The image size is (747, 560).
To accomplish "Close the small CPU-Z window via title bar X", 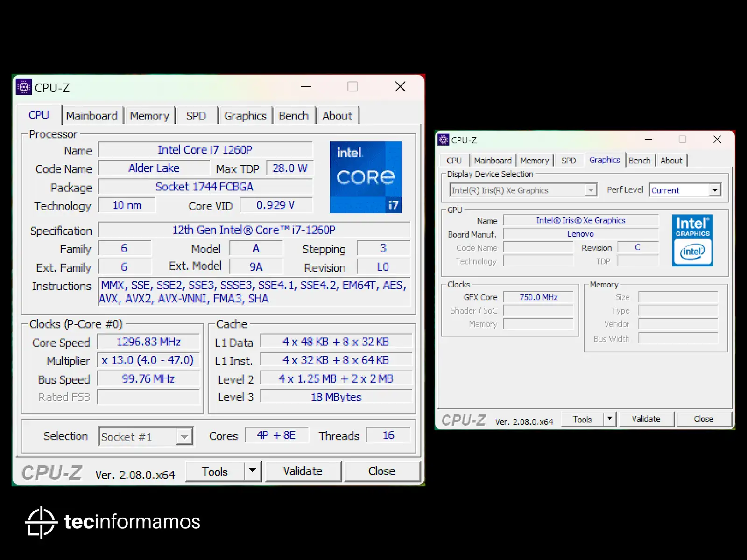I will (x=717, y=140).
